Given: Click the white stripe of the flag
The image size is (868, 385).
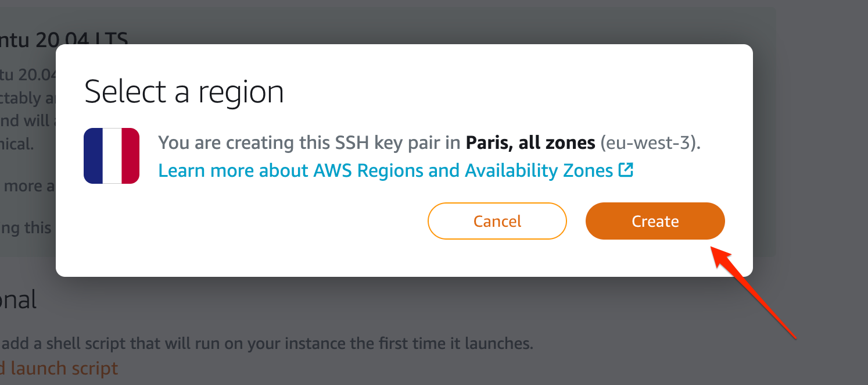Looking at the screenshot, I should (112, 156).
